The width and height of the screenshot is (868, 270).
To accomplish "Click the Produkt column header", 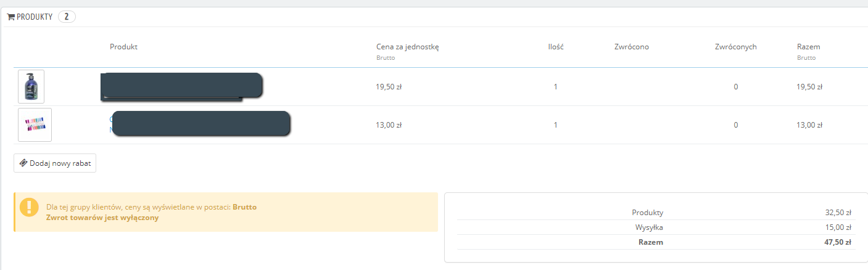I will click(123, 47).
